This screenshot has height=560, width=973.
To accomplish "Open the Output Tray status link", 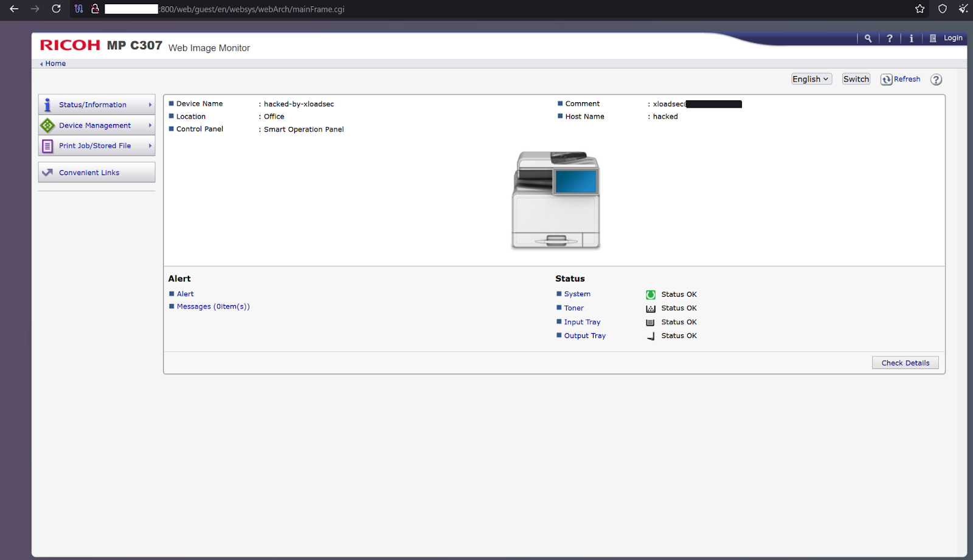I will pos(585,336).
